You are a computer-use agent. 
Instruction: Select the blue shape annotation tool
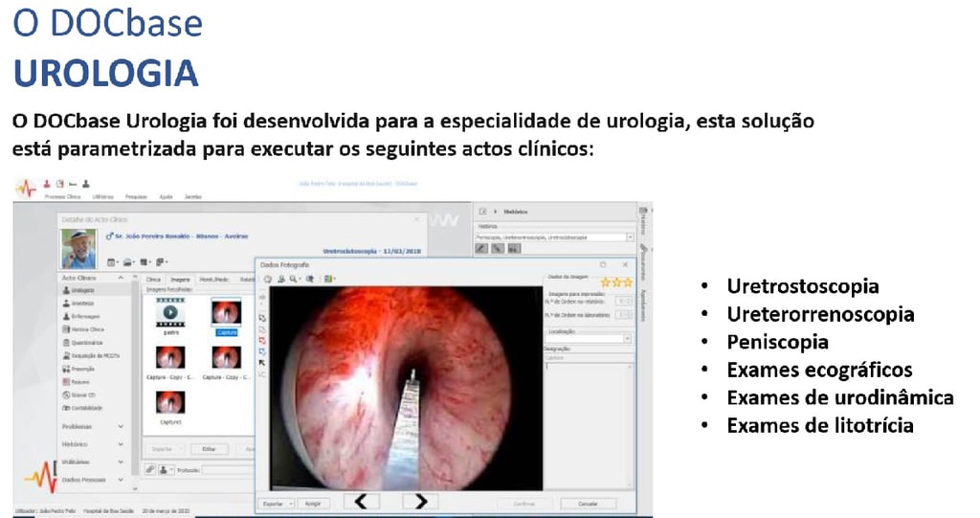(262, 351)
